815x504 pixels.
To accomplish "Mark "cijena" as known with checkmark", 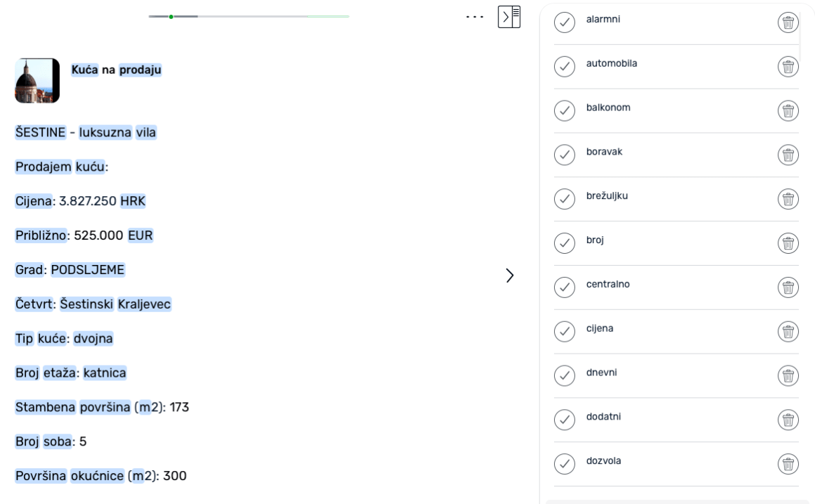I will (565, 331).
